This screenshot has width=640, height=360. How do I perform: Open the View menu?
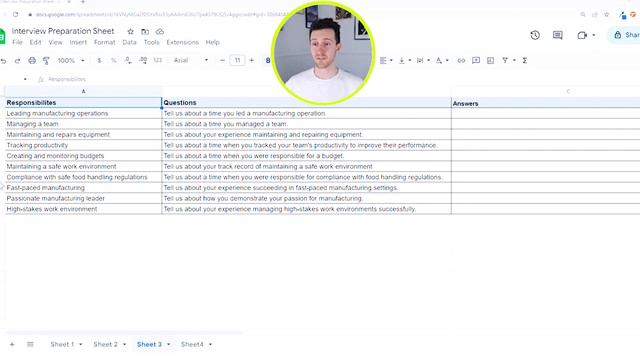coord(56,42)
